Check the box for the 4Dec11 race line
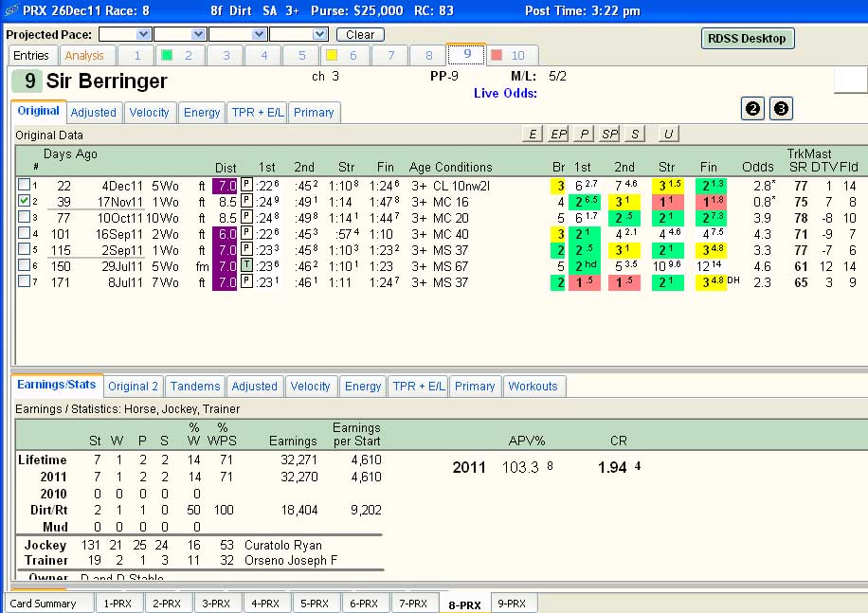This screenshot has height=613, width=868. tap(24, 184)
